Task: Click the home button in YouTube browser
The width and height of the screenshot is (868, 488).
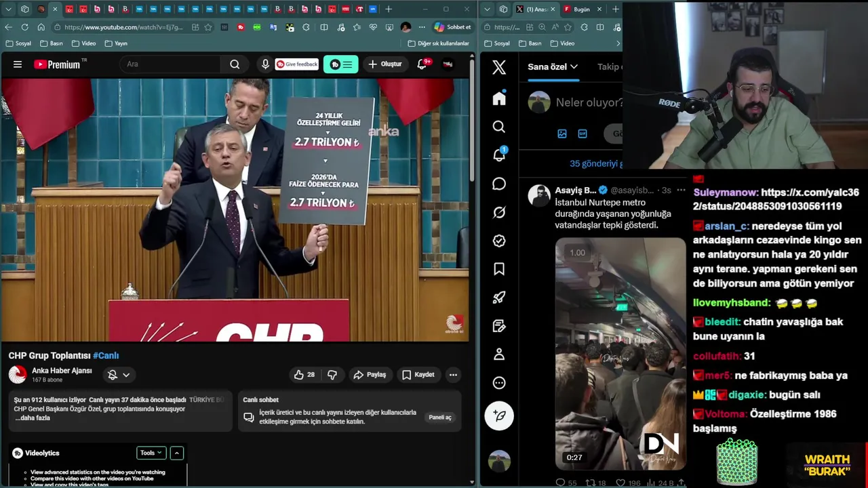Action: point(41,27)
